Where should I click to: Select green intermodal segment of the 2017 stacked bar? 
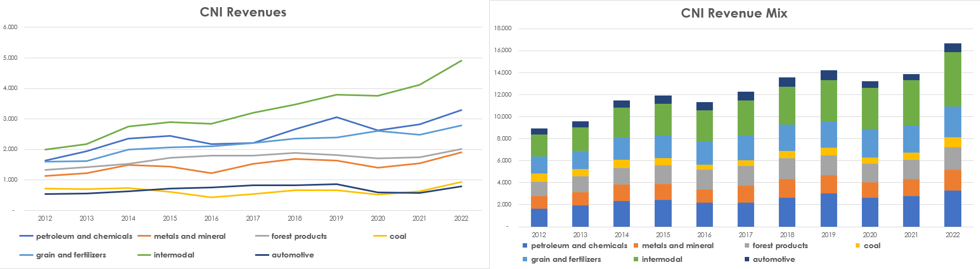[x=746, y=118]
